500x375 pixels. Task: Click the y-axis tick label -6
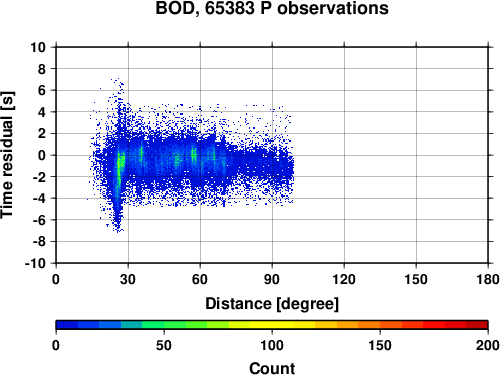point(39,220)
